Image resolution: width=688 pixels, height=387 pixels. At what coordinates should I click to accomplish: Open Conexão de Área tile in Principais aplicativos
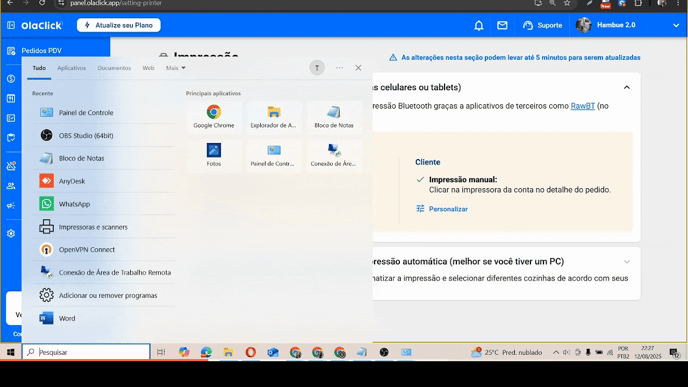(x=334, y=155)
